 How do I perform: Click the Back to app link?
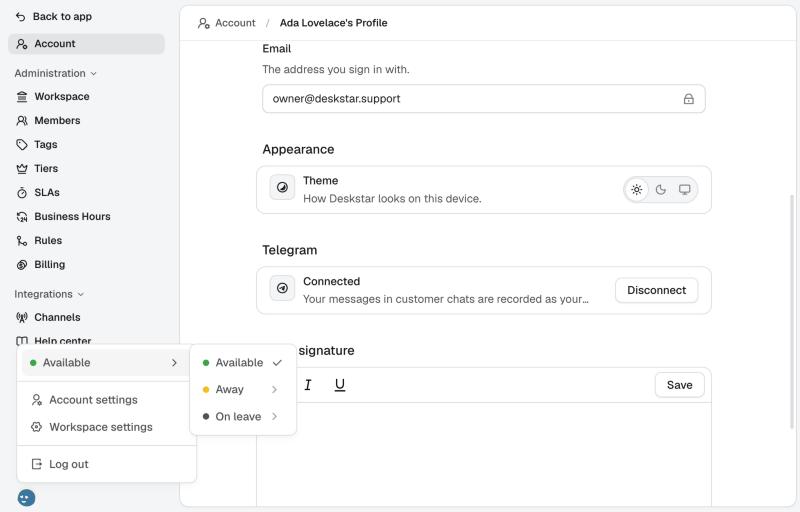point(54,17)
